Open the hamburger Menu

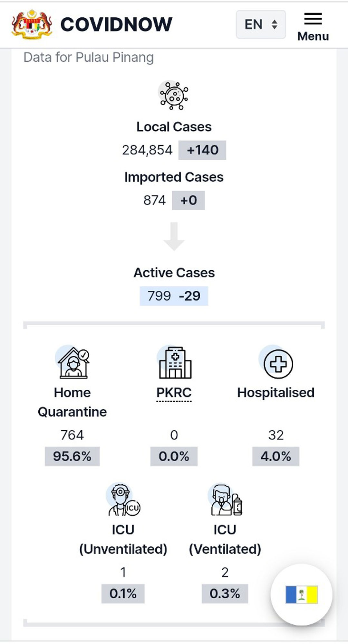point(313,27)
